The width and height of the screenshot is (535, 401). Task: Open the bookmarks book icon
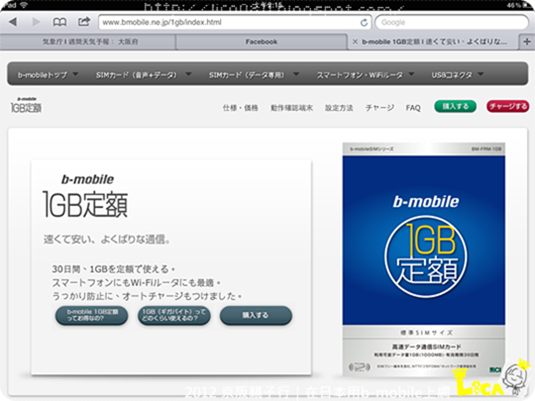pyautogui.click(x=60, y=22)
